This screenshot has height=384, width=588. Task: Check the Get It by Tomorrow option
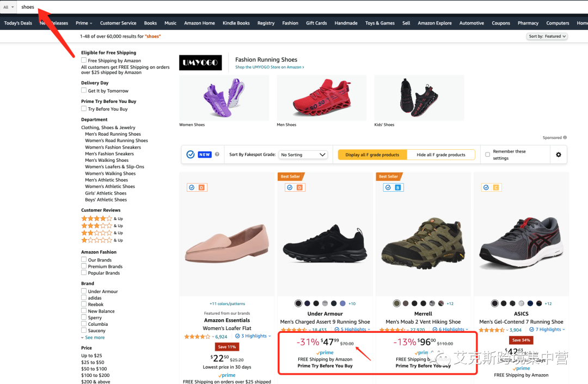84,90
